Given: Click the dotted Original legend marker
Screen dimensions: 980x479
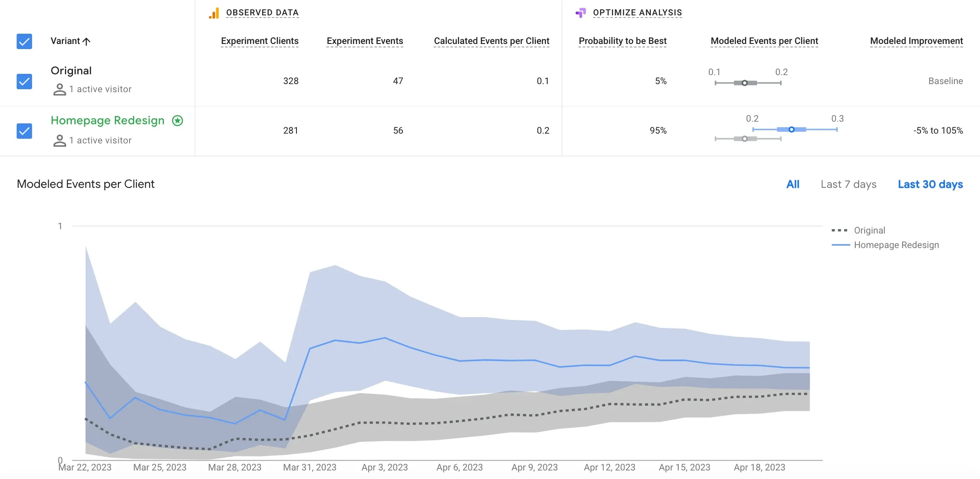Looking at the screenshot, I should (839, 231).
